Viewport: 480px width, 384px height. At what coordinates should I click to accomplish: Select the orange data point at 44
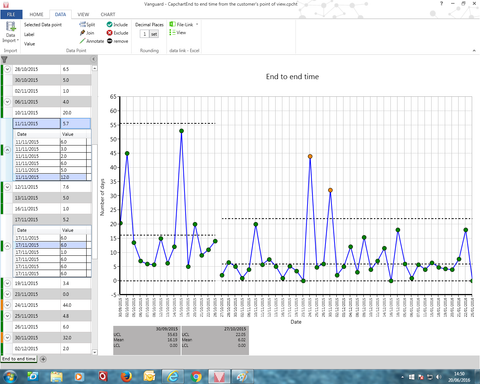pos(310,156)
